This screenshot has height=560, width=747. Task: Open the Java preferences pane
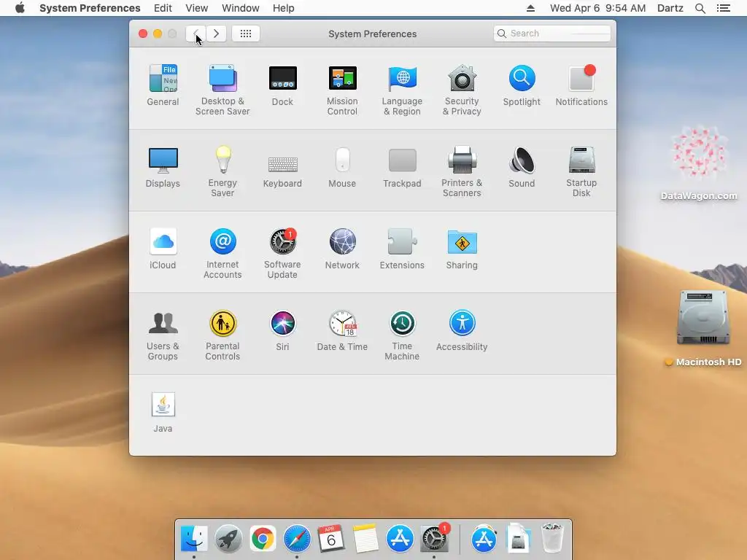click(x=163, y=412)
